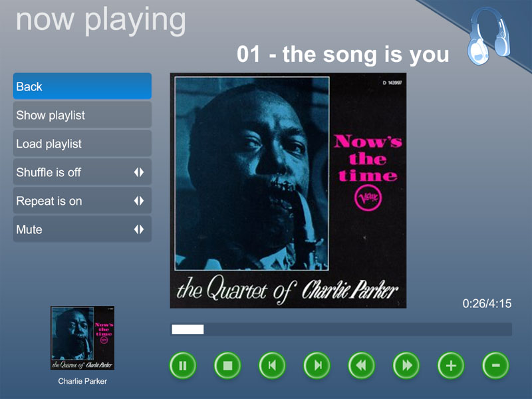Open Show playlist
The width and height of the screenshot is (532, 399).
coord(82,115)
